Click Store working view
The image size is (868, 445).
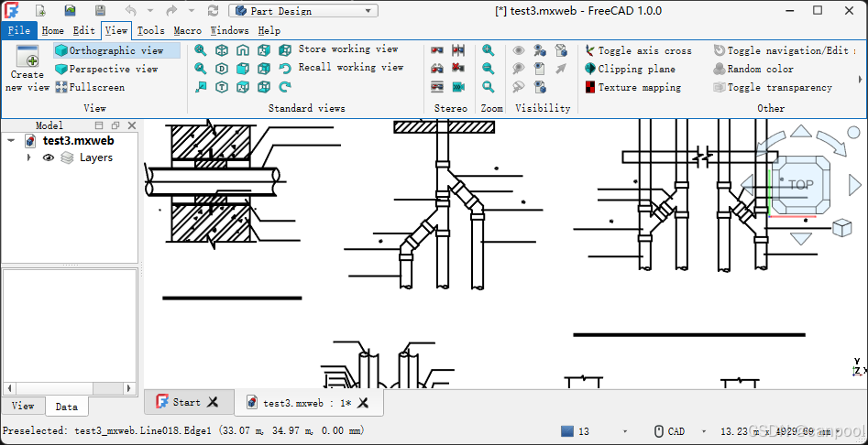(348, 49)
